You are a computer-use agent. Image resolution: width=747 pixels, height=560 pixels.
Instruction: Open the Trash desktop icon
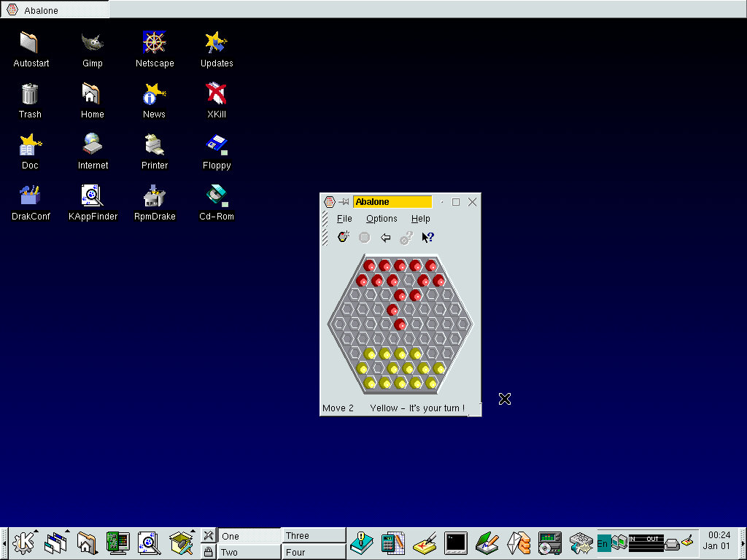pyautogui.click(x=30, y=94)
